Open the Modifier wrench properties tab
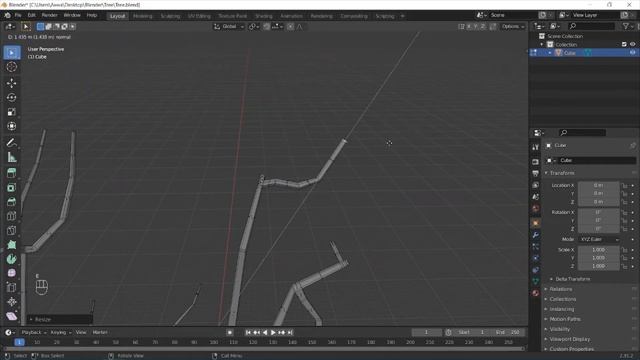This screenshot has width=640, height=360. (536, 235)
